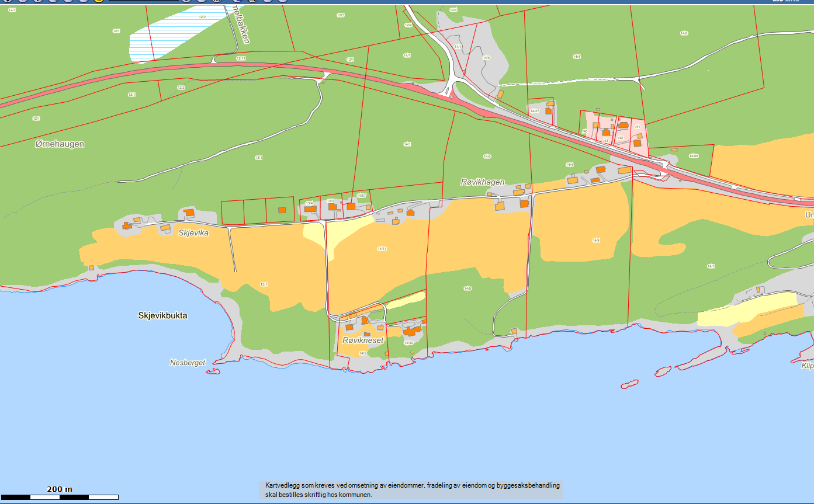Click parcel label 13/4

click(310, 203)
